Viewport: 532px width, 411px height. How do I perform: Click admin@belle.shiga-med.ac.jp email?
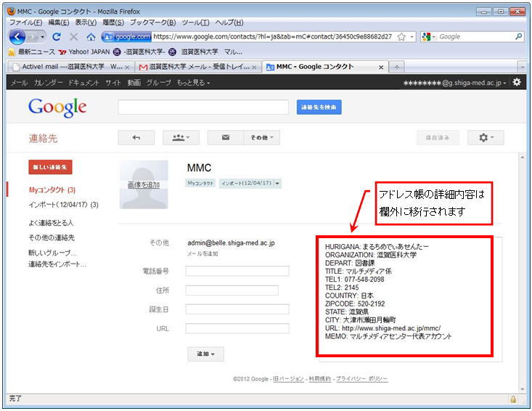(x=231, y=243)
